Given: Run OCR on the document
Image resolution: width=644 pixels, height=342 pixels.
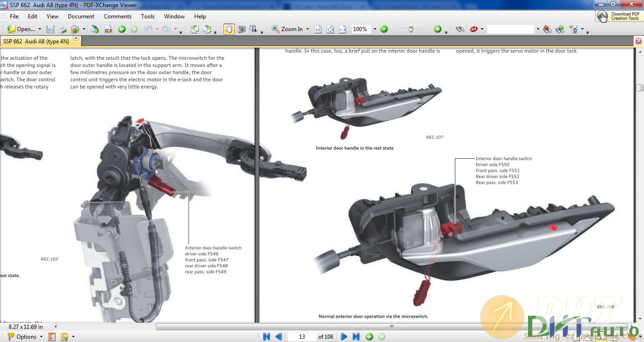Looking at the screenshot, I should [x=108, y=29].
